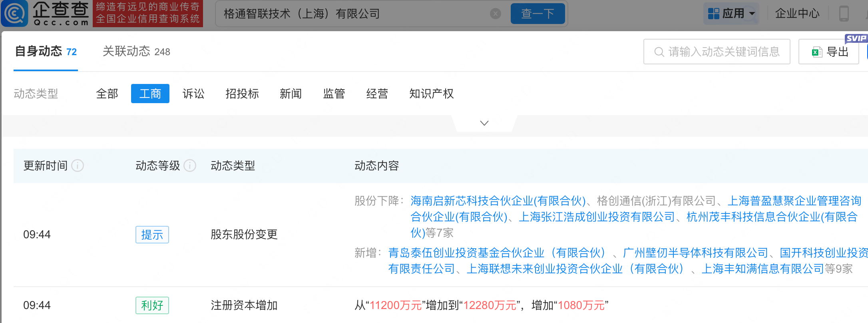Click the Excel icon on 导出 button
Viewport: 868px width, 323px height.
pyautogui.click(x=817, y=52)
